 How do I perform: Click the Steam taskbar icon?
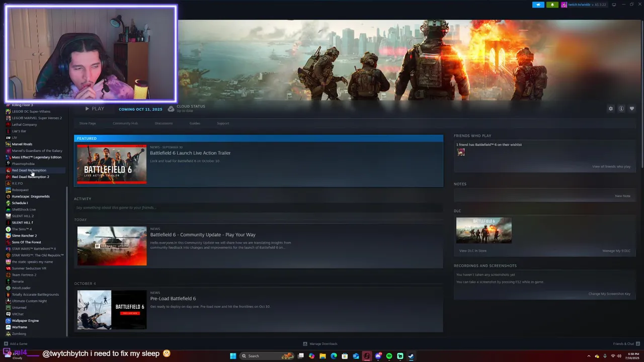pos(411,356)
